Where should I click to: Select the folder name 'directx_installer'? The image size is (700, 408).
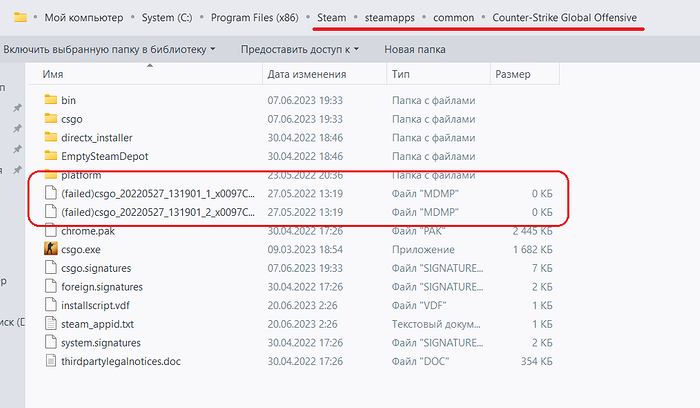(x=97, y=138)
